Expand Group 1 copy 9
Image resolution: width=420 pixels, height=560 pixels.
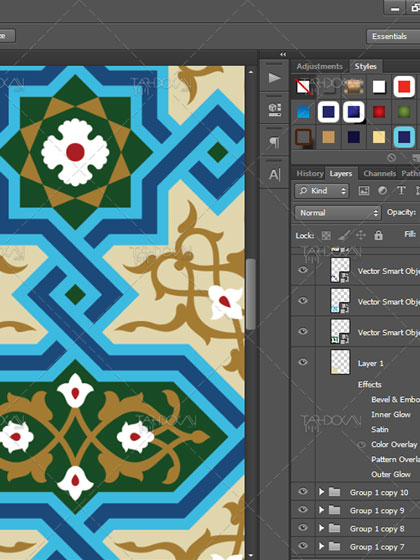tap(321, 510)
